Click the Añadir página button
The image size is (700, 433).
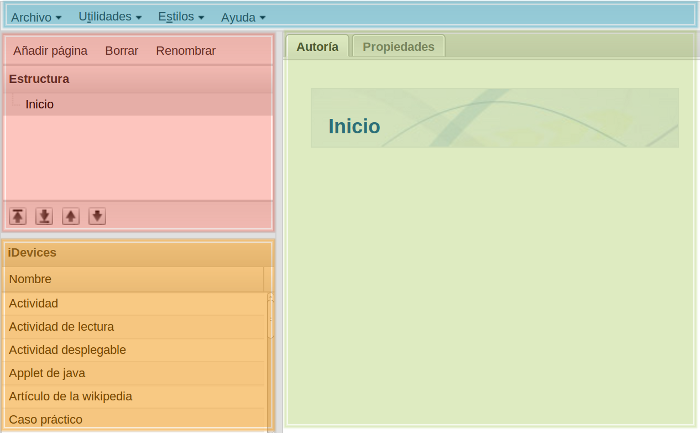[50, 51]
